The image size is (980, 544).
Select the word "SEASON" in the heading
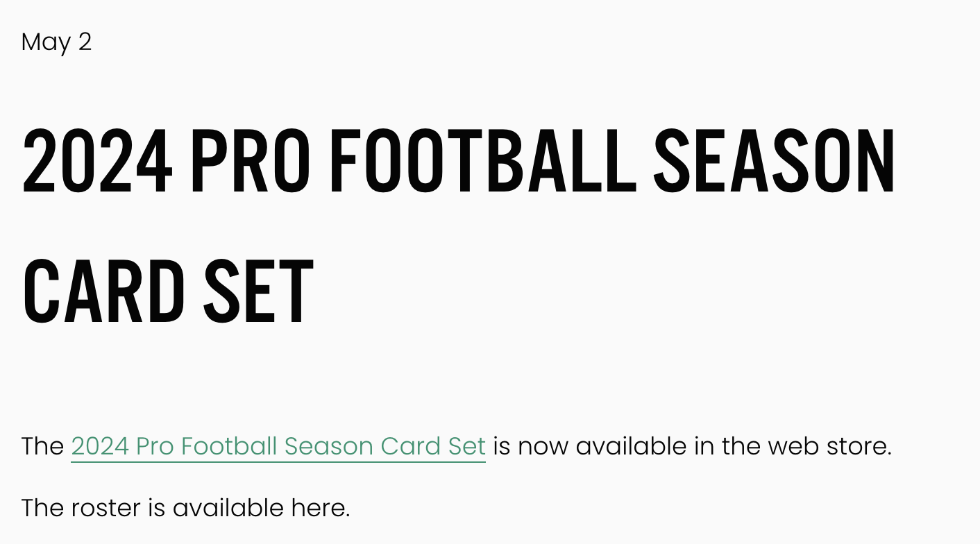[775, 161]
